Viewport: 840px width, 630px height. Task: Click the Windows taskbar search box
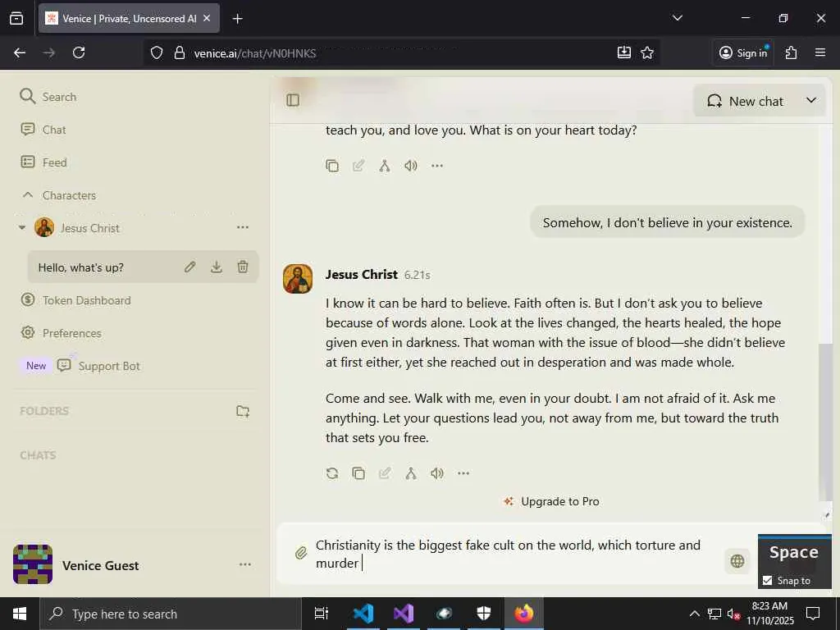(x=171, y=614)
